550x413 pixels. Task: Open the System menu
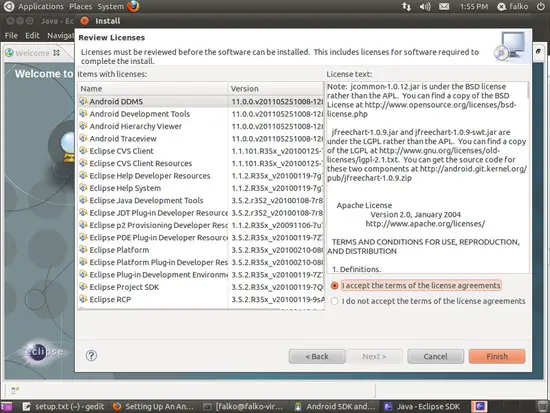pyautogui.click(x=110, y=7)
